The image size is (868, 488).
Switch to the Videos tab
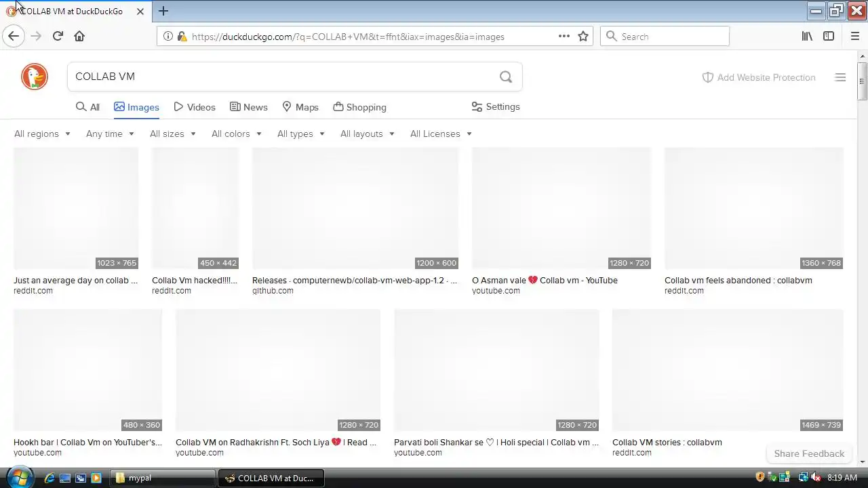click(195, 107)
